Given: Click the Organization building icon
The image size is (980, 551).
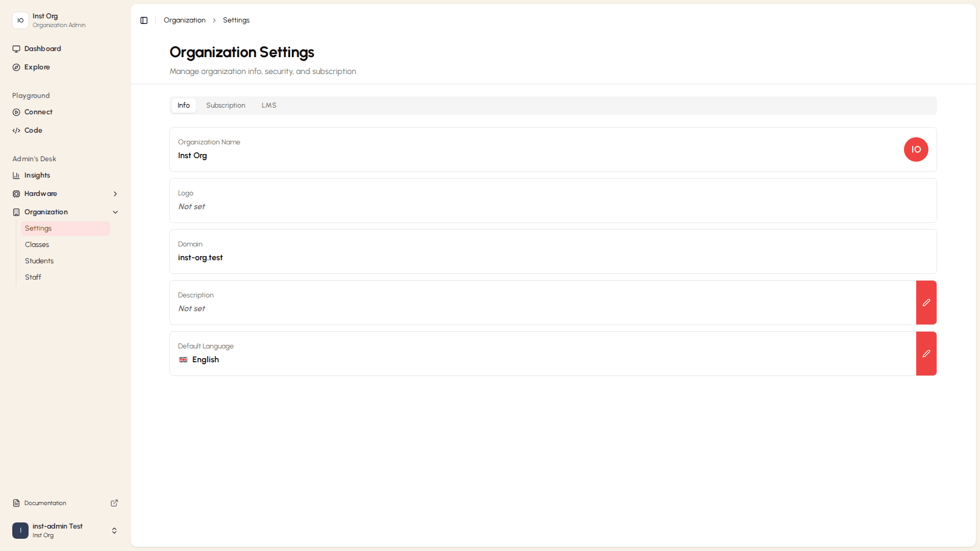Looking at the screenshot, I should [16, 212].
